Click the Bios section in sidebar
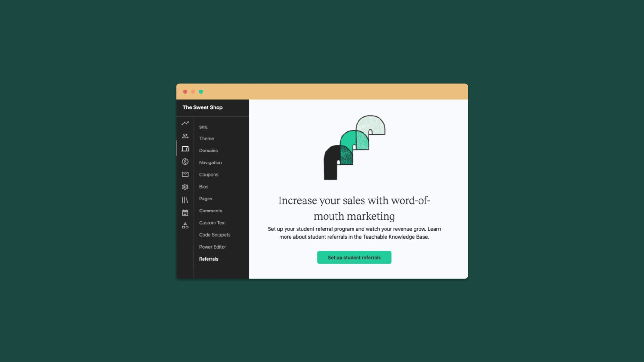Image resolution: width=644 pixels, height=362 pixels. 203,187
